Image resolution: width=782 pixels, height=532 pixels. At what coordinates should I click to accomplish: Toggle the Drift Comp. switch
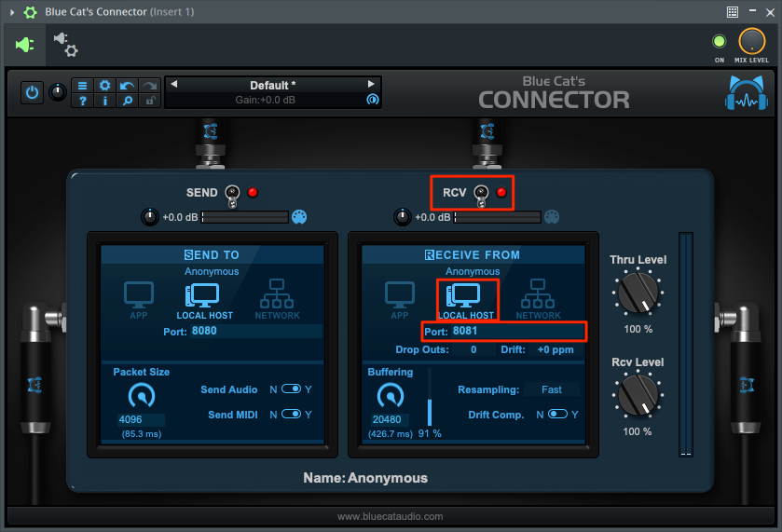(557, 414)
